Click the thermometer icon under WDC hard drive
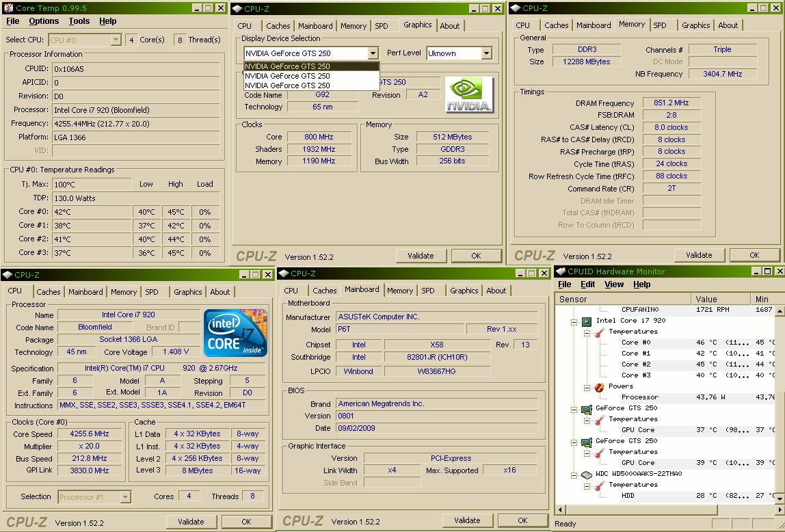This screenshot has width=785, height=532. click(599, 485)
